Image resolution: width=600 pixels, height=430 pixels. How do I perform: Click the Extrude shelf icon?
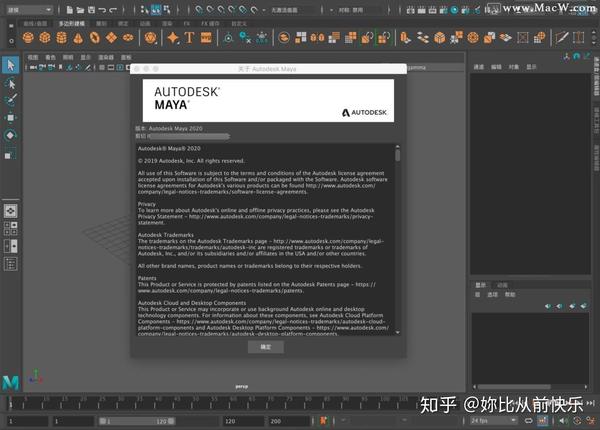pos(406,37)
